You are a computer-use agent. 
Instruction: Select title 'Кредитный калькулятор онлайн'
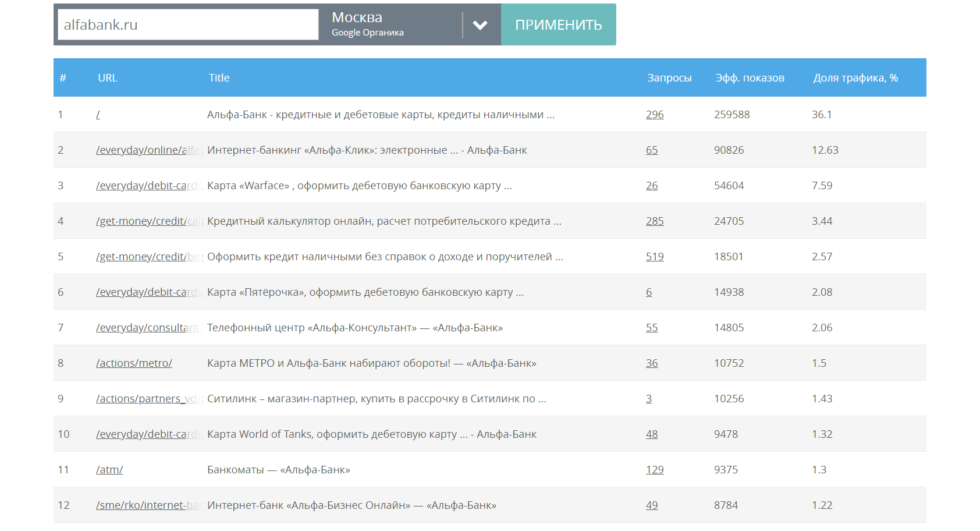(x=384, y=221)
